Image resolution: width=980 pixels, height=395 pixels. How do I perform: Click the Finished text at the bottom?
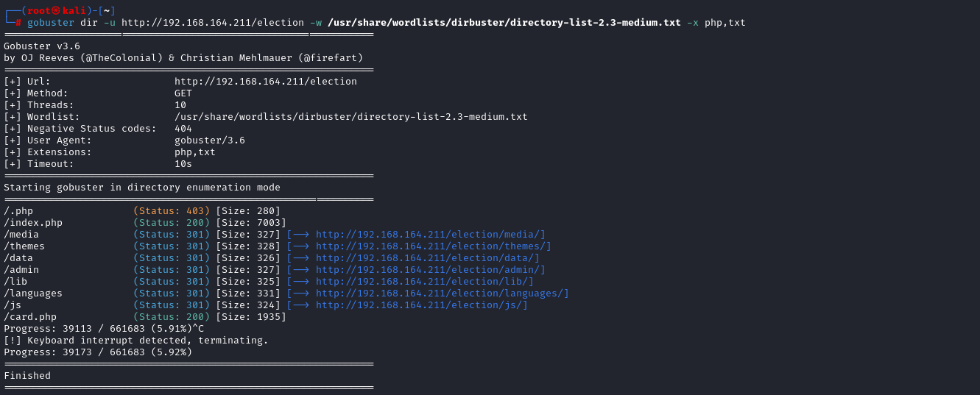27,376
